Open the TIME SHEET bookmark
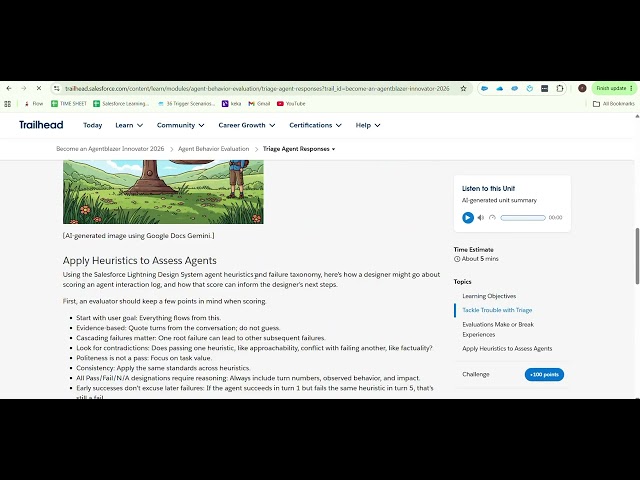 point(69,104)
